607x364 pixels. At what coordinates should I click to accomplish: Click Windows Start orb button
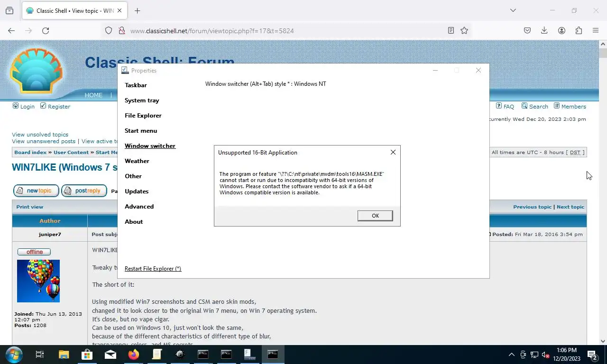click(x=14, y=354)
